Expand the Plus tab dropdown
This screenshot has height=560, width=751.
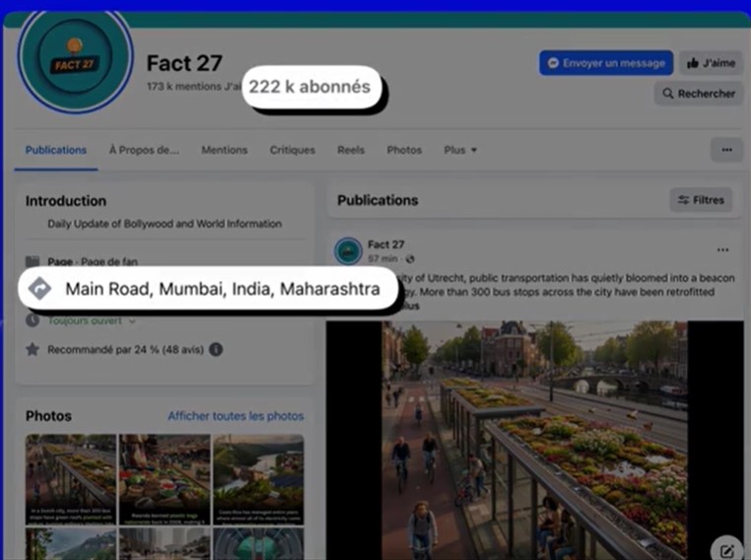460,150
